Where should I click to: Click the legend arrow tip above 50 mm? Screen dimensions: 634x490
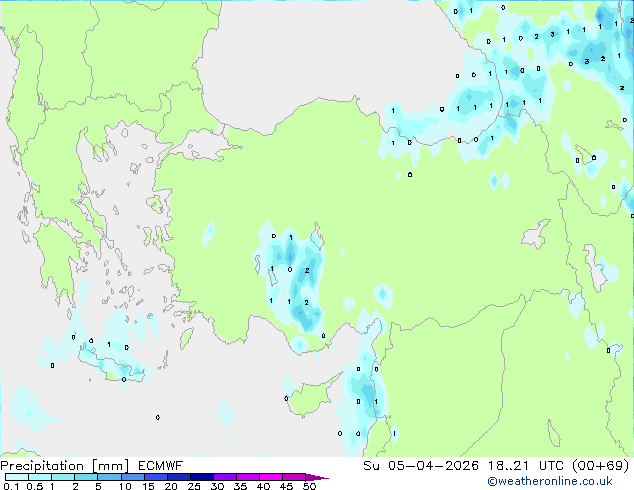317,477
